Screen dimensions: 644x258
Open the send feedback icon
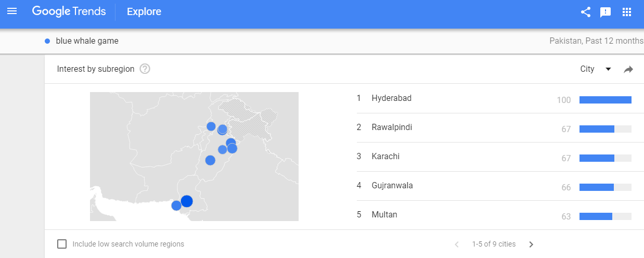pos(606,12)
